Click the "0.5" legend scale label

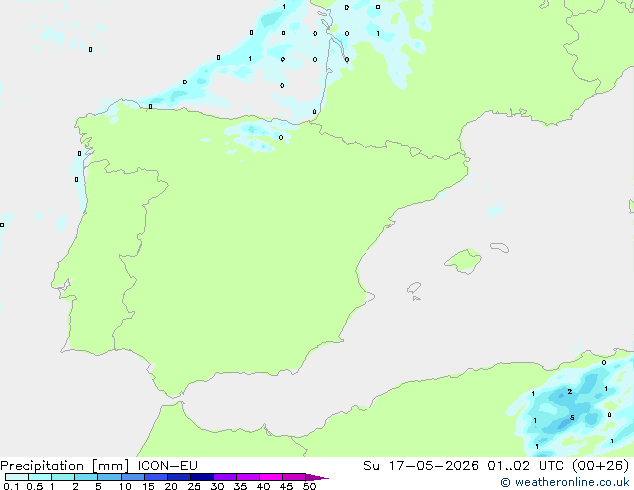click(x=35, y=486)
